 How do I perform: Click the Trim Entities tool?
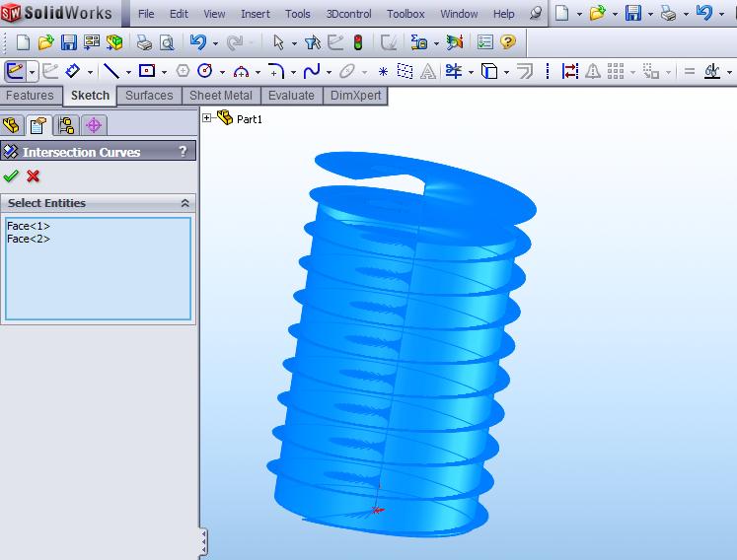coord(454,71)
